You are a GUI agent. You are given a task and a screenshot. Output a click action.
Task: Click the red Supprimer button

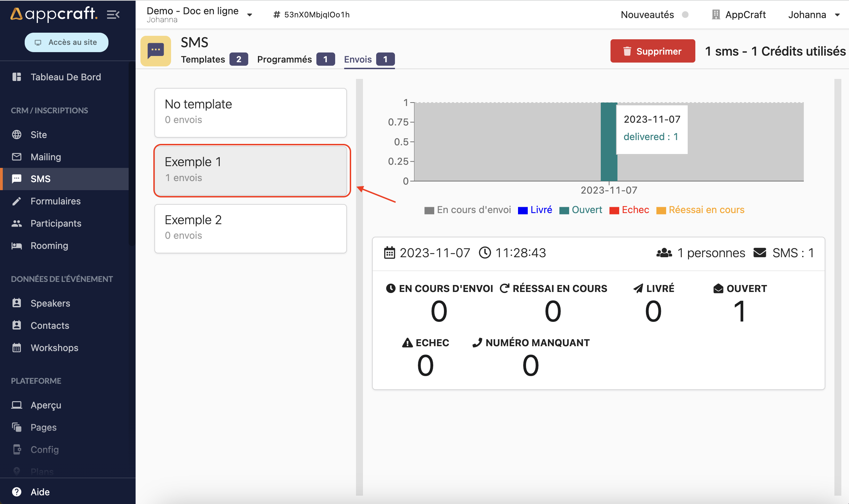pos(653,51)
